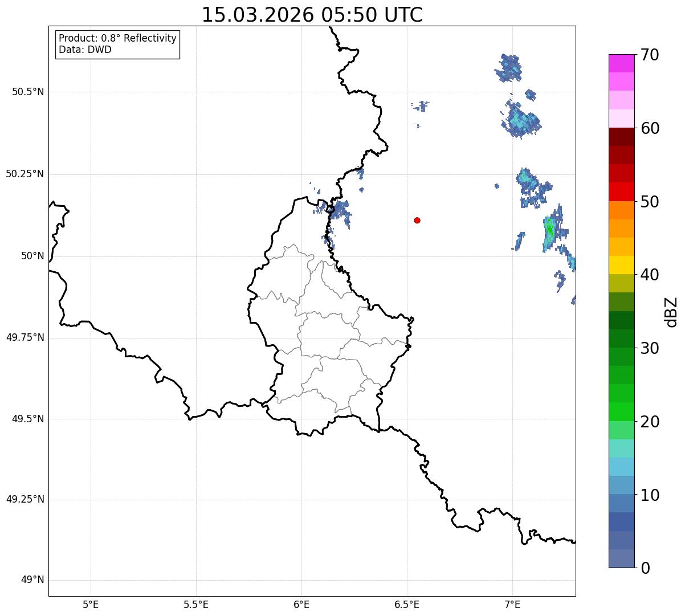
Task: Click the 49.75°N latitude label
Action: click(25, 337)
